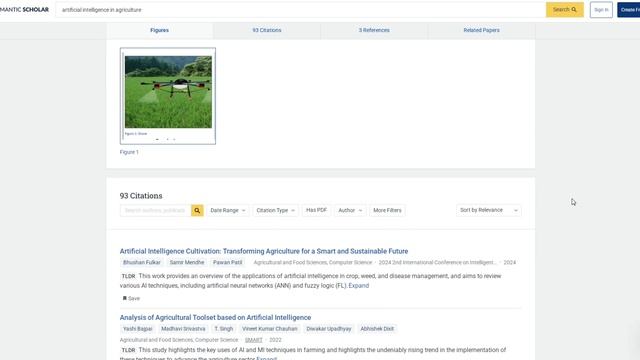Switch to the 3 References tab

pos(374,30)
